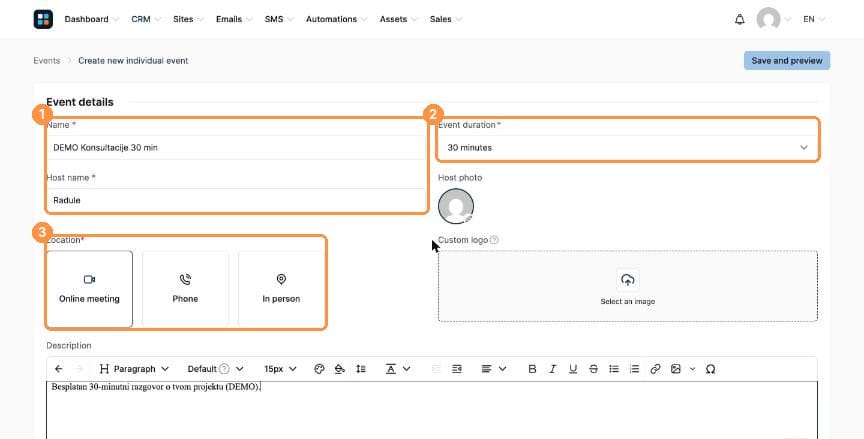
Task: Select Online meeting location
Action: pyautogui.click(x=89, y=289)
